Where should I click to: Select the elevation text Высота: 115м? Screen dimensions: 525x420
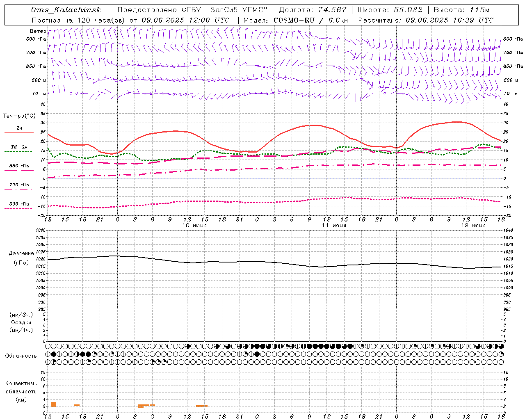tap(461, 10)
